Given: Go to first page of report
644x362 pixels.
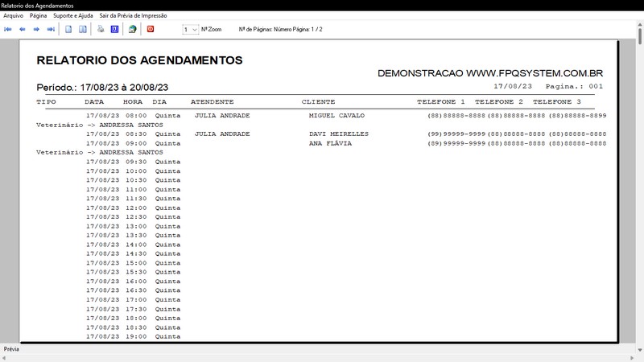Looking at the screenshot, I should pos(8,29).
